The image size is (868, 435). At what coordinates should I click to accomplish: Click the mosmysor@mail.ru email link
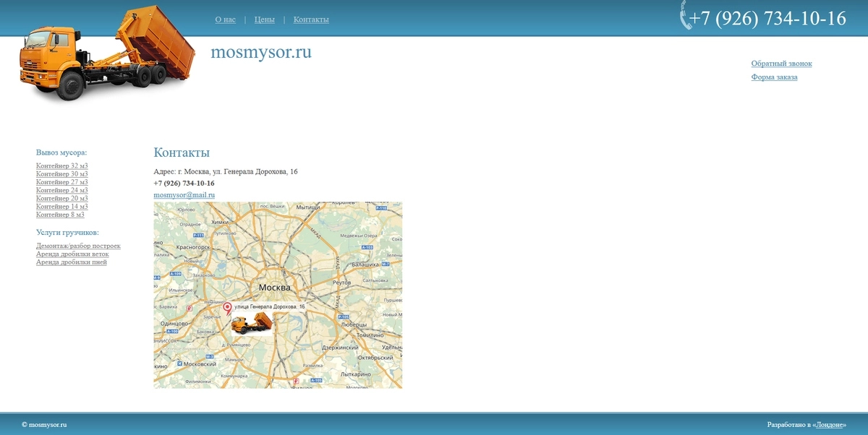tap(184, 195)
